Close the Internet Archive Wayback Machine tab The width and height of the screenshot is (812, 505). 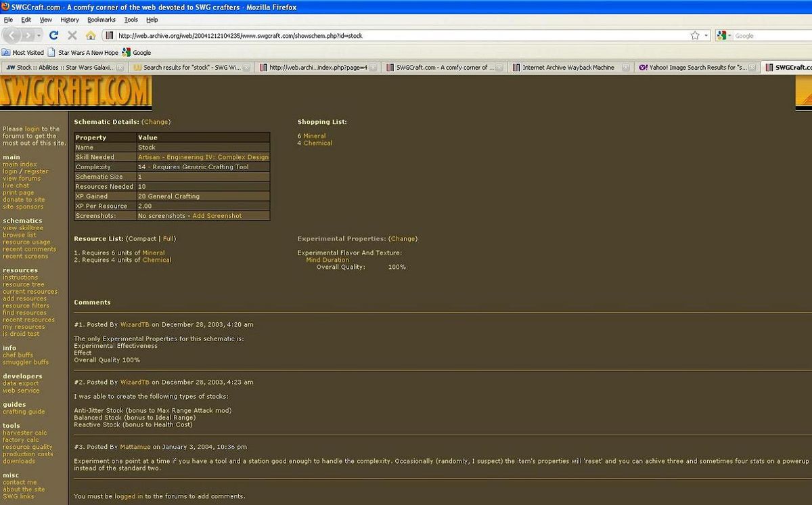click(x=625, y=68)
